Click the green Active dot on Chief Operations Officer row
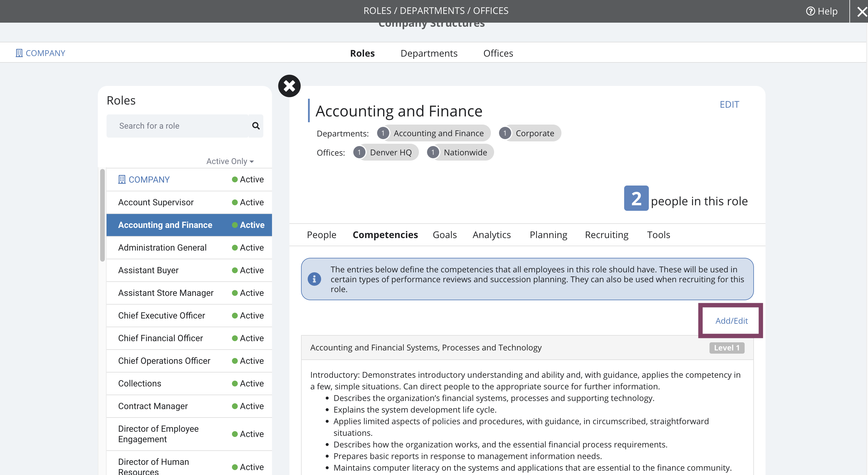868x475 pixels. [235, 361]
